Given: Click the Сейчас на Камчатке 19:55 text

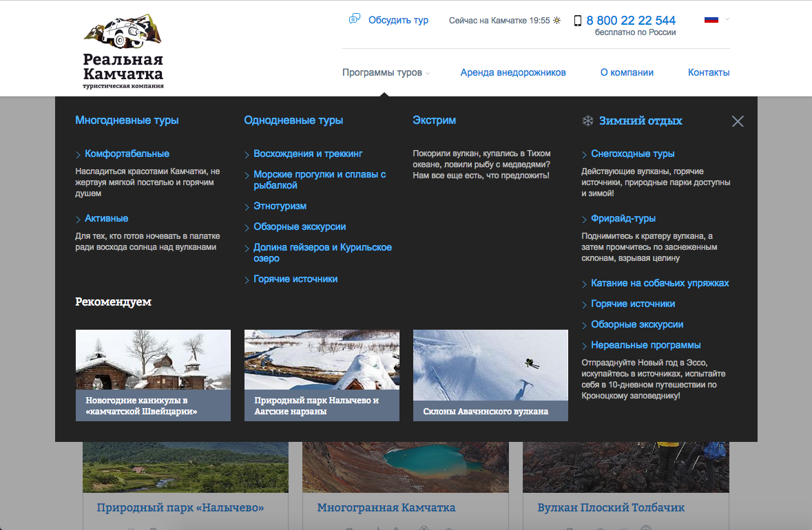Looking at the screenshot, I should pyautogui.click(x=499, y=21).
